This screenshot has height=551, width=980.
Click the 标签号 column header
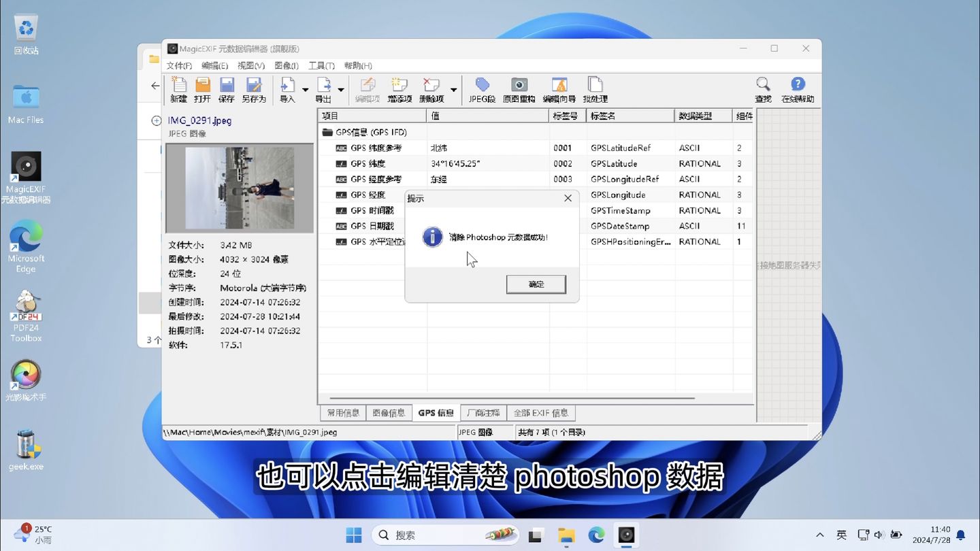[568, 116]
